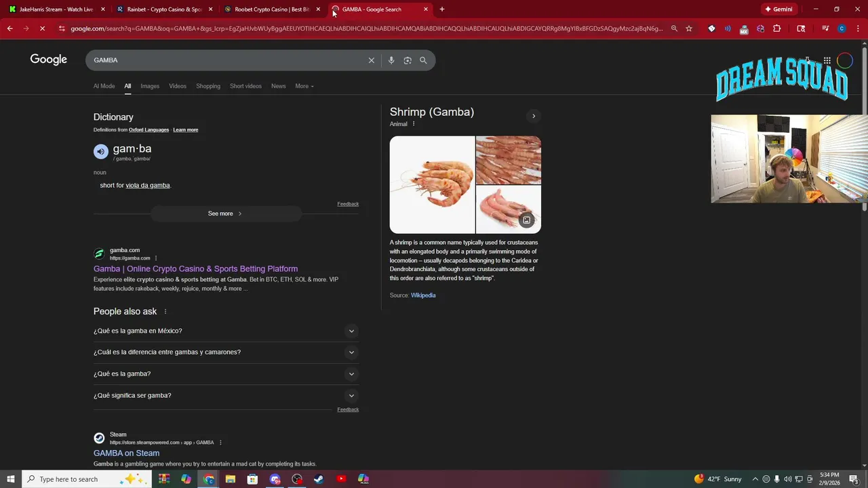Viewport: 868px width, 488px height.
Task: Click the Google logo
Action: coord(49,60)
